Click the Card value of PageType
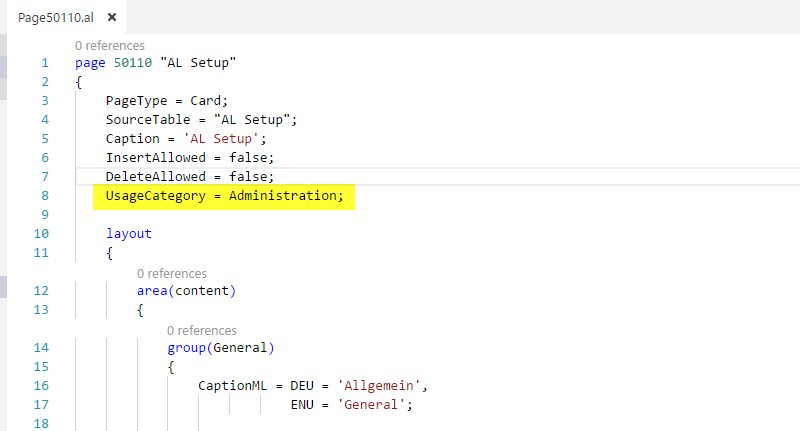The height and width of the screenshot is (431, 800). [x=206, y=100]
